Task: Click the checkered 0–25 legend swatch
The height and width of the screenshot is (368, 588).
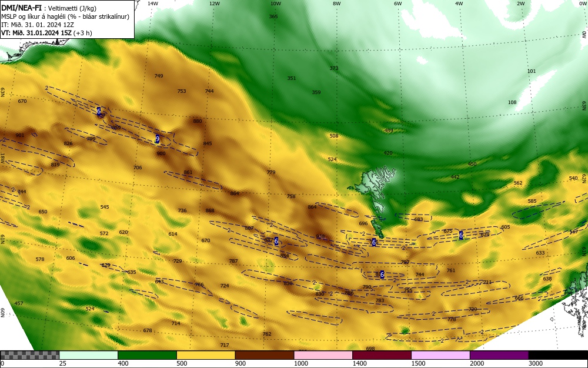Action: (29, 355)
